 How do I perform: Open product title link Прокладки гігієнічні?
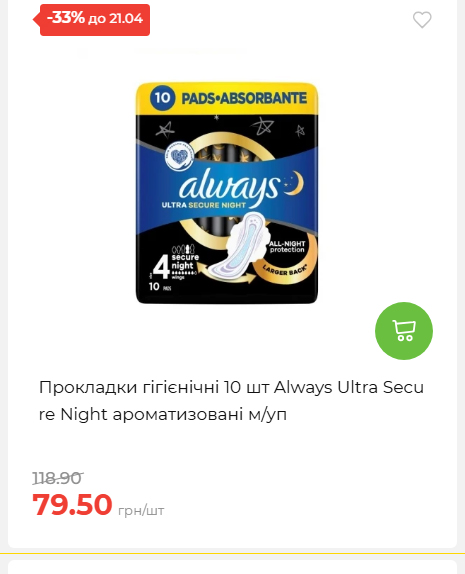tap(231, 400)
